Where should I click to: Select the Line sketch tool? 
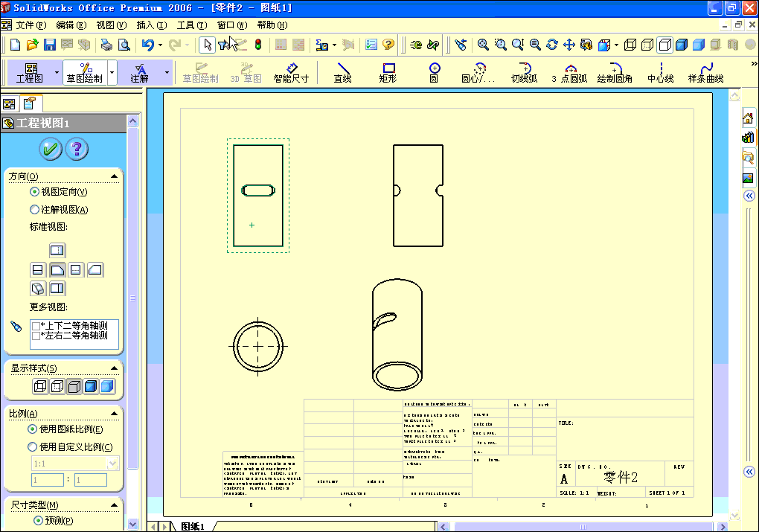pos(343,73)
